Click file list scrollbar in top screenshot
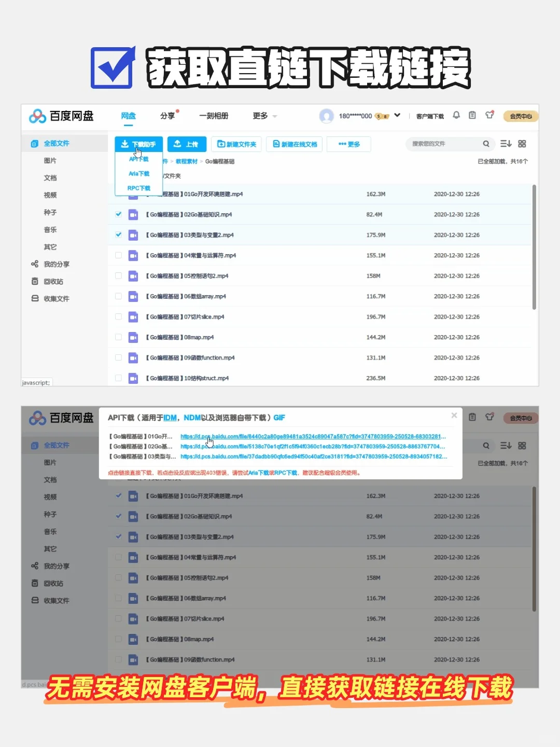Screen dimensions: 560x747 pyautogui.click(x=534, y=247)
